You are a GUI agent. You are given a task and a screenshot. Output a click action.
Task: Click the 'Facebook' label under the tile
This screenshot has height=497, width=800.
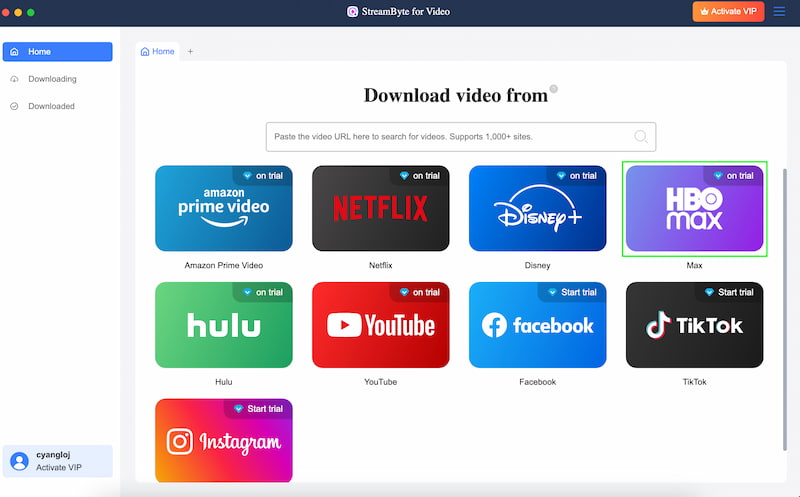[x=537, y=382]
